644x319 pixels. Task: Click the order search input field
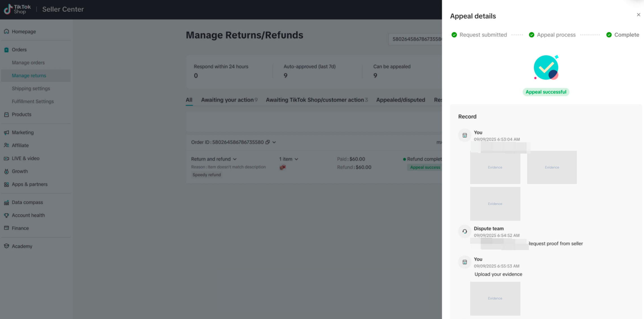(415, 39)
